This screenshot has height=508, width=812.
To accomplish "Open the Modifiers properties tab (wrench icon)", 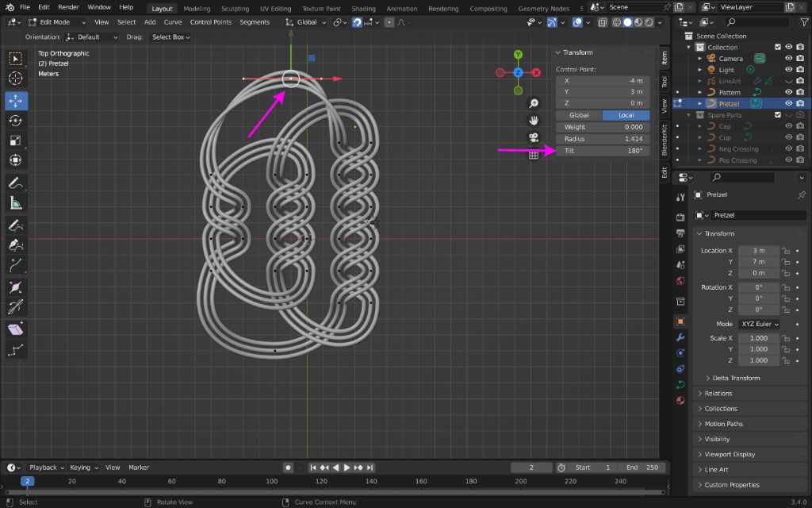I will pos(680,337).
